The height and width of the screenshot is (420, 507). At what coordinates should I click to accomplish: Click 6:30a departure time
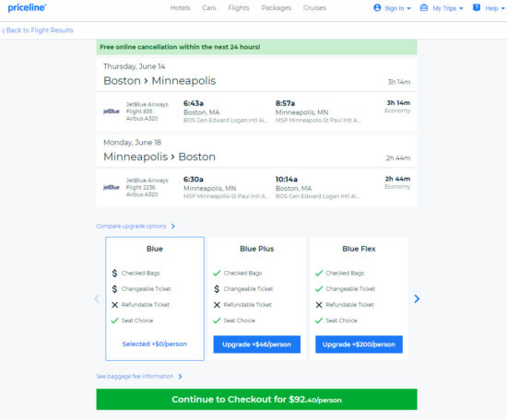coord(194,180)
